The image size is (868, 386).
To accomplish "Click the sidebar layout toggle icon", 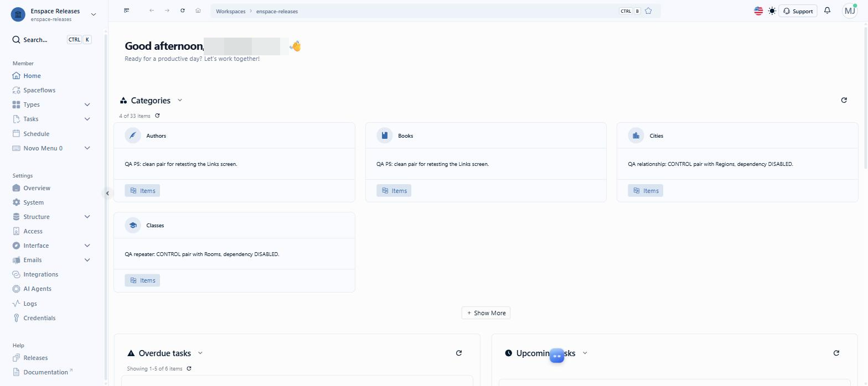I will coord(127,11).
